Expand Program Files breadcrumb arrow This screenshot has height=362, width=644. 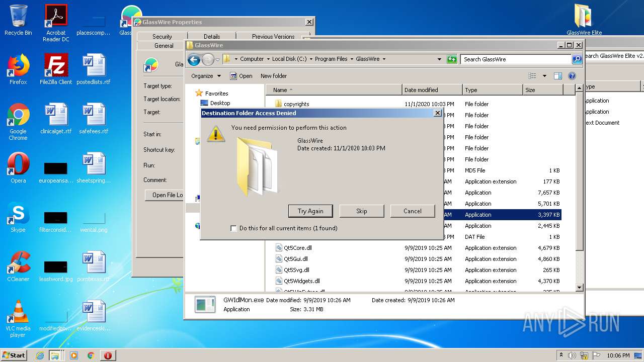click(352, 59)
